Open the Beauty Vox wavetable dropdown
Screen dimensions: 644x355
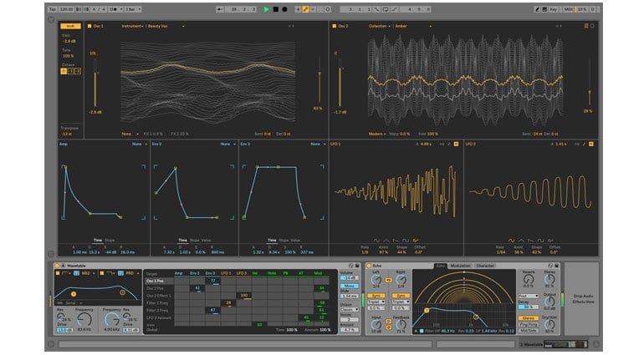coord(166,26)
